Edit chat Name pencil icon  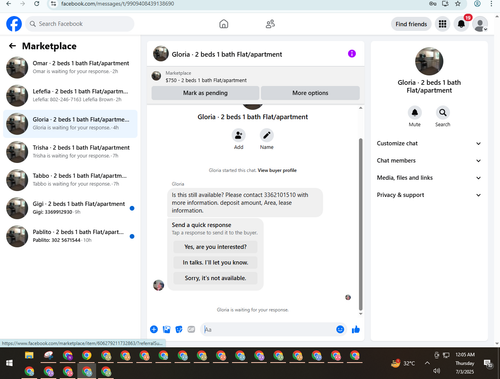(x=267, y=135)
